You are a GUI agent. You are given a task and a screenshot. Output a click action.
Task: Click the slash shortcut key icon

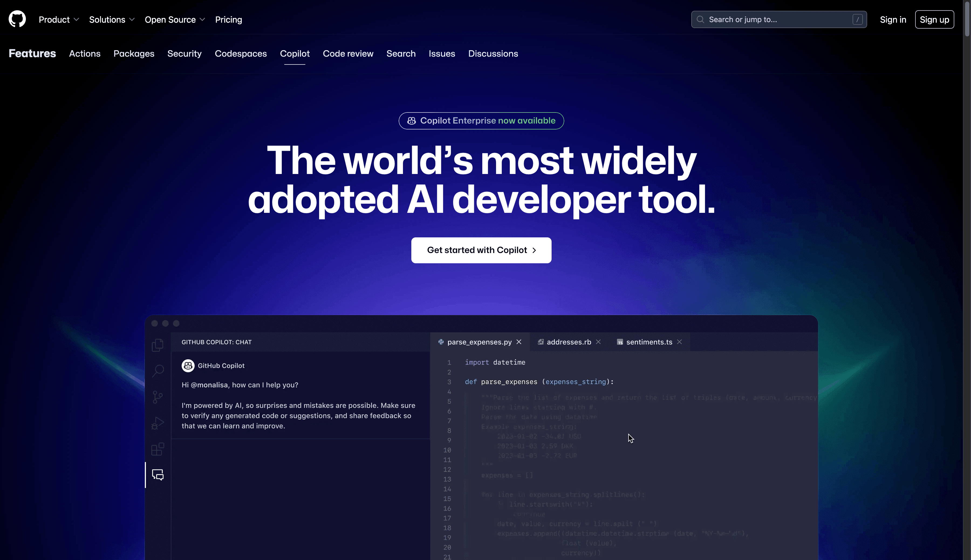click(857, 19)
